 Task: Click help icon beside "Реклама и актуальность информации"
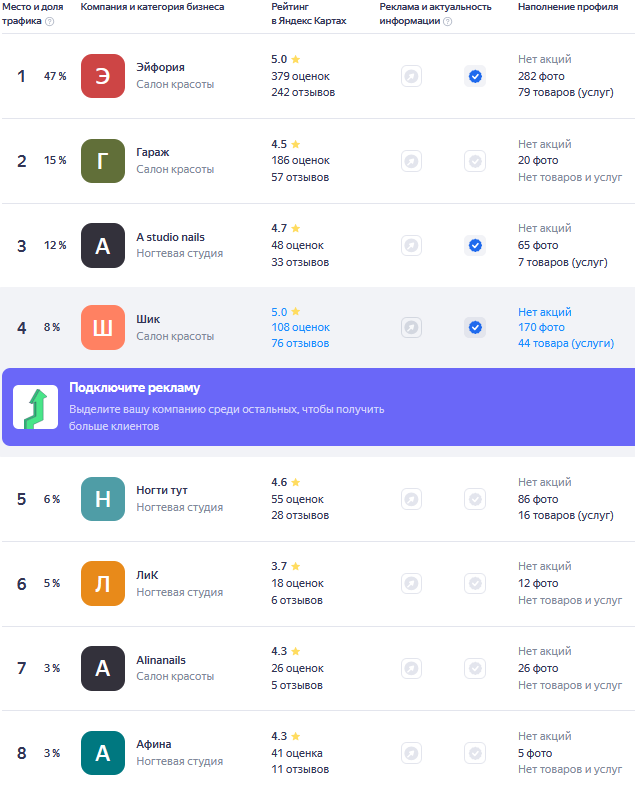click(x=447, y=21)
